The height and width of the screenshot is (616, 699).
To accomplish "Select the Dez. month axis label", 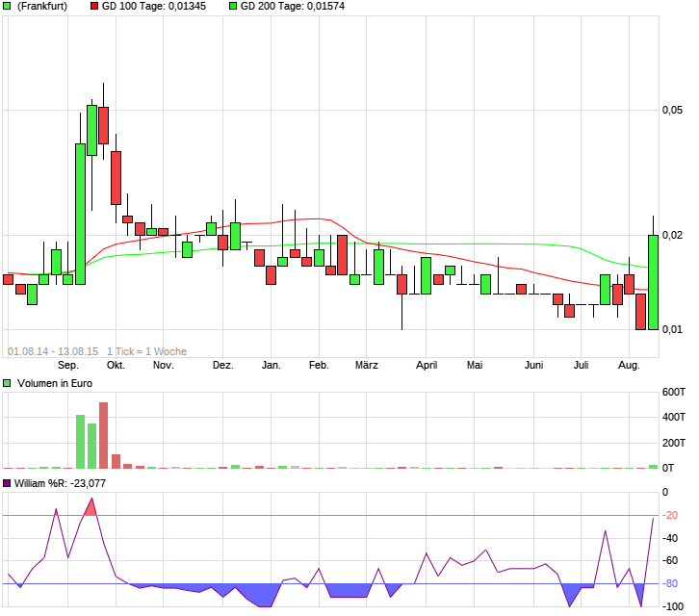I will tap(223, 366).
